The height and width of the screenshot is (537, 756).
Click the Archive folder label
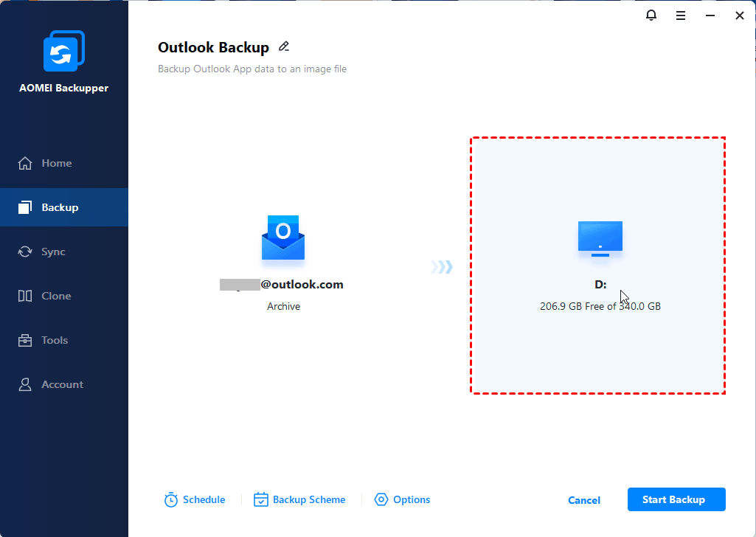283,307
